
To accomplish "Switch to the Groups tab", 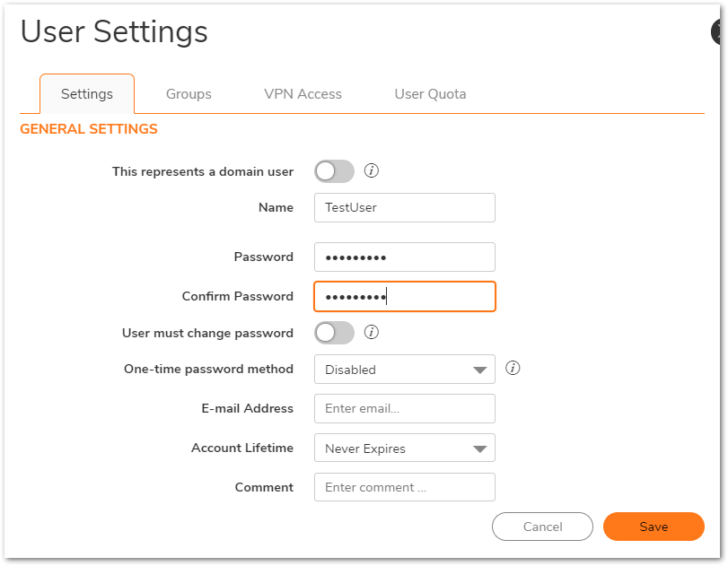I will point(189,94).
